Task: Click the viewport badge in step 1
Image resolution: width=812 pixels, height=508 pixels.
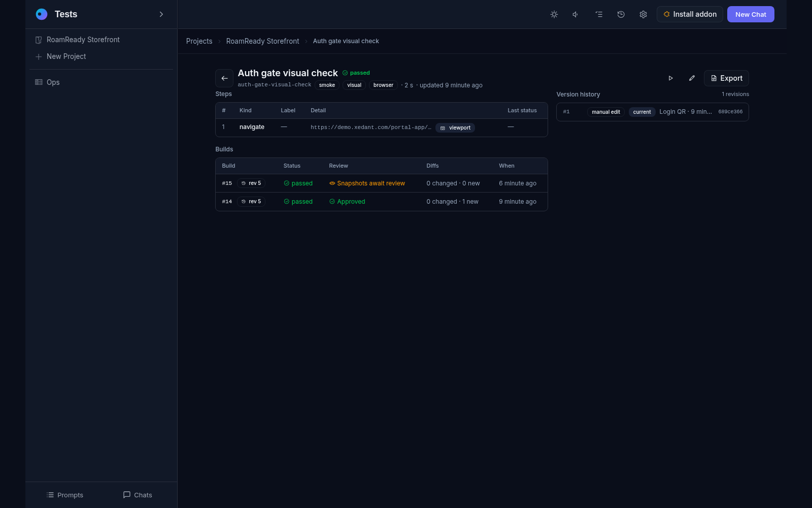Action: point(455,128)
